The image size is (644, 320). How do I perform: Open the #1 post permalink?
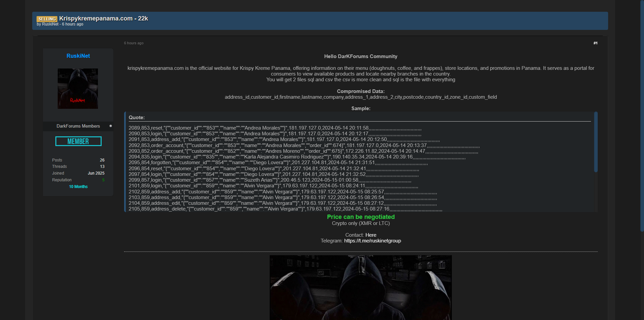(x=595, y=43)
